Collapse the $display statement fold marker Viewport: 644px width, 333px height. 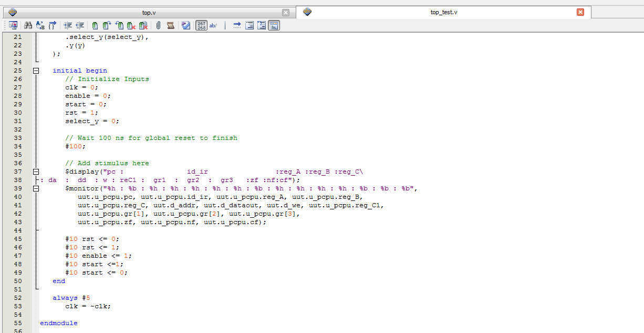36,171
